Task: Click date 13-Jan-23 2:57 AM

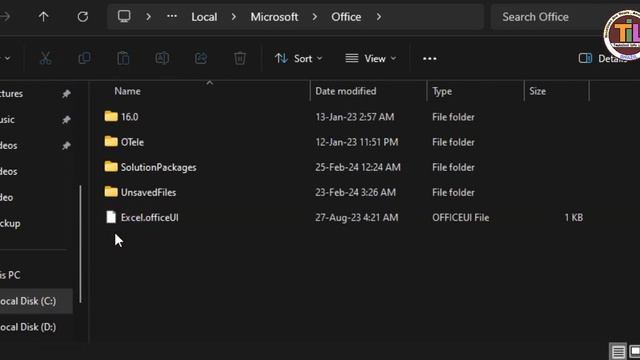Action: click(x=355, y=117)
